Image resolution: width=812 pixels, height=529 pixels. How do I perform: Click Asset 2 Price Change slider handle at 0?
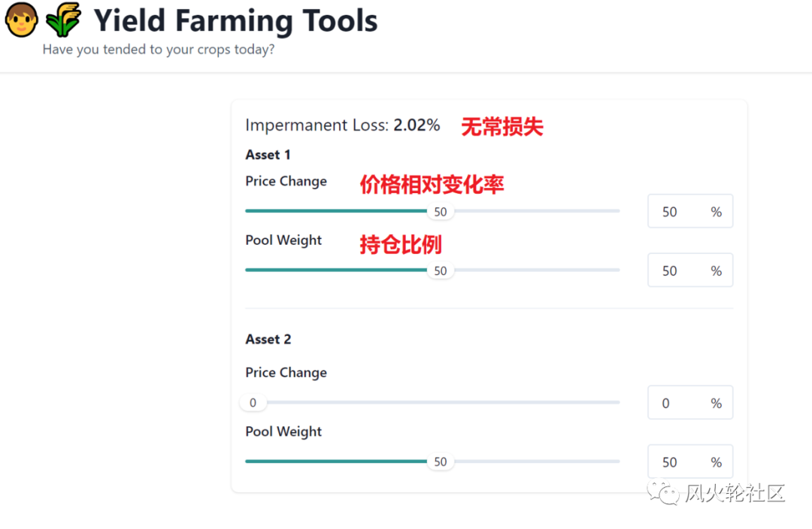point(253,403)
